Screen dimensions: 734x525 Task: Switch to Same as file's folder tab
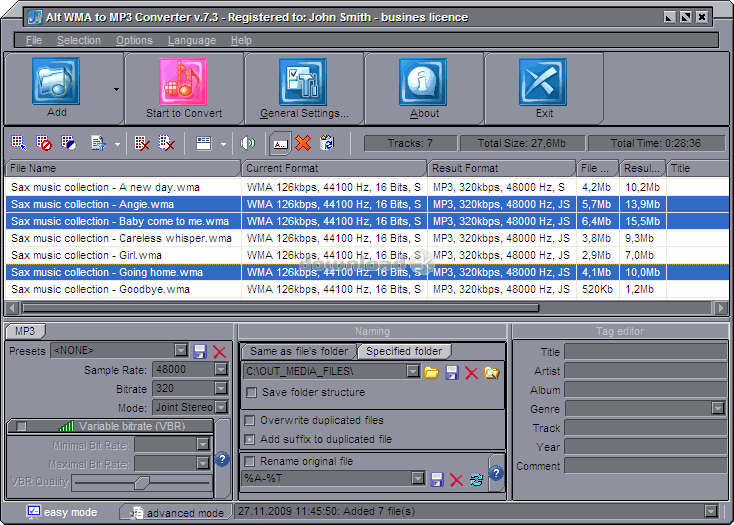[299, 351]
